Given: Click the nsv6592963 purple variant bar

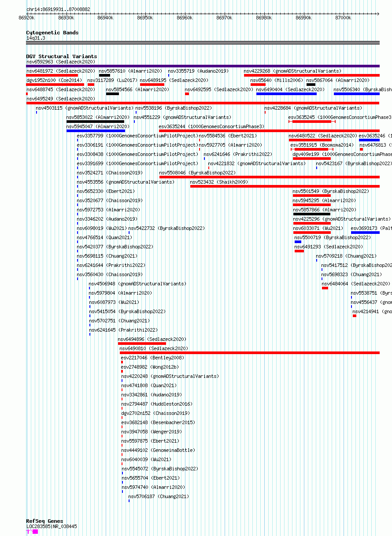Looking at the screenshot, I should click(x=203, y=66).
